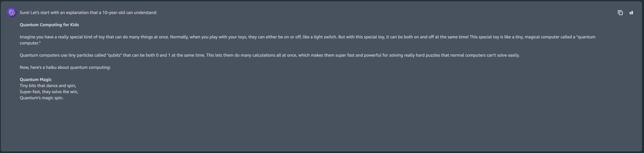Select the "Quantum Computing for Kids" heading
The width and height of the screenshot is (644, 153).
pos(49,25)
